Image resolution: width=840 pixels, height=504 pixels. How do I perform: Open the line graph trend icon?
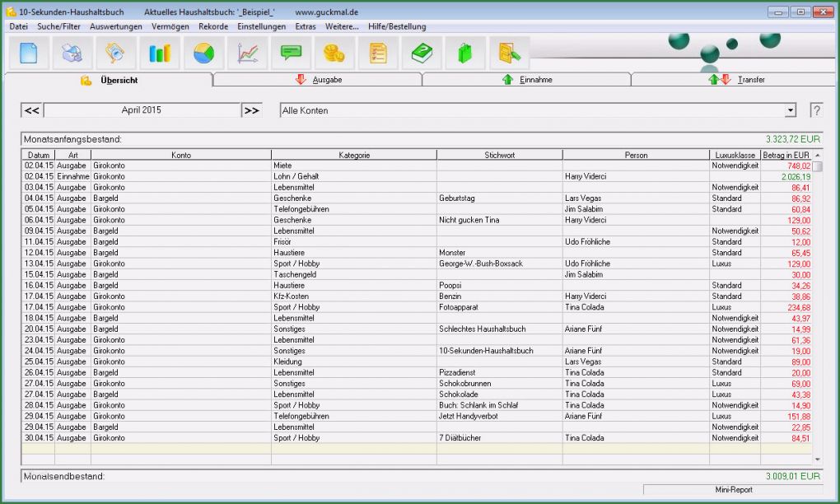247,54
